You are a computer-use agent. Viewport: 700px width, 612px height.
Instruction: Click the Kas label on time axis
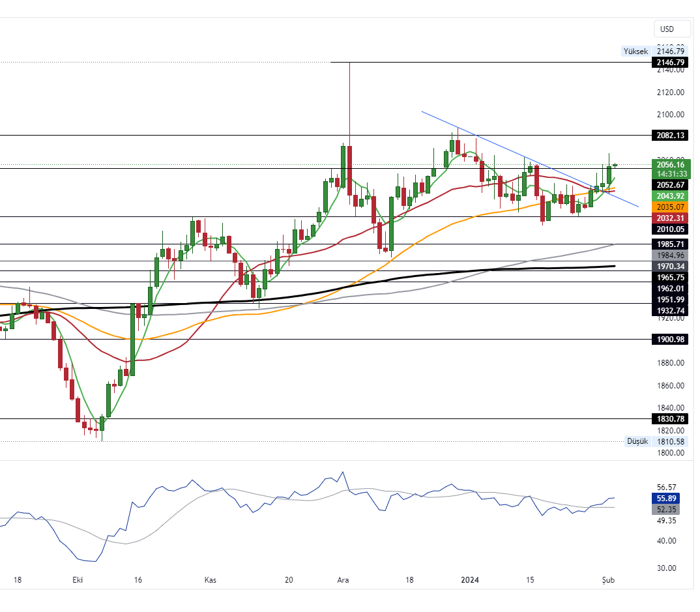point(210,579)
